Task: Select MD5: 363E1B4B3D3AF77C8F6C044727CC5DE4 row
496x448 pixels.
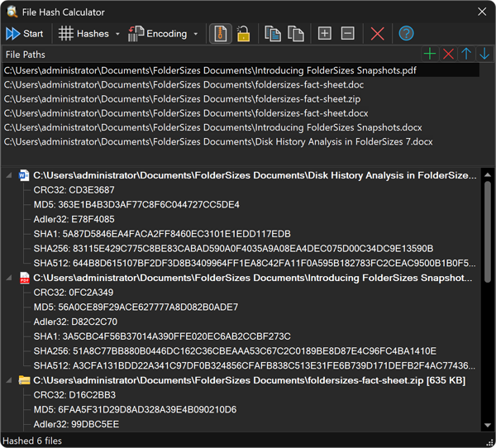Action: click(x=136, y=204)
